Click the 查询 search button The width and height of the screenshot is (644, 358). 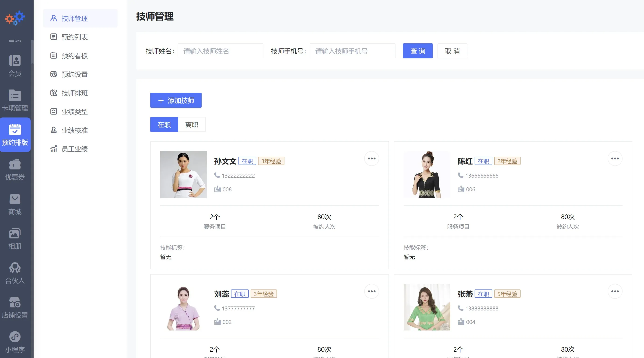[418, 51]
